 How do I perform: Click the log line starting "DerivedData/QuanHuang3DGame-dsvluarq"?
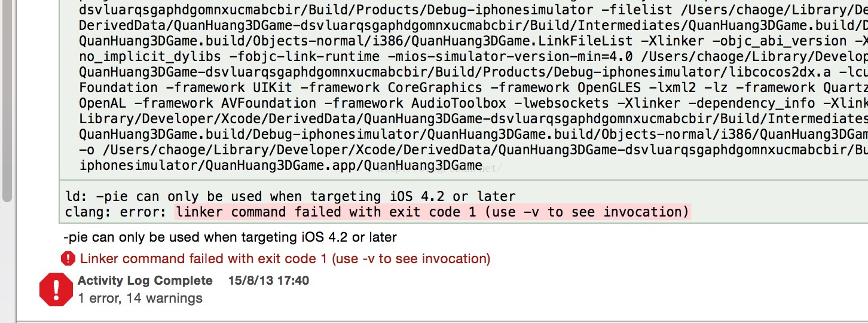click(473, 25)
